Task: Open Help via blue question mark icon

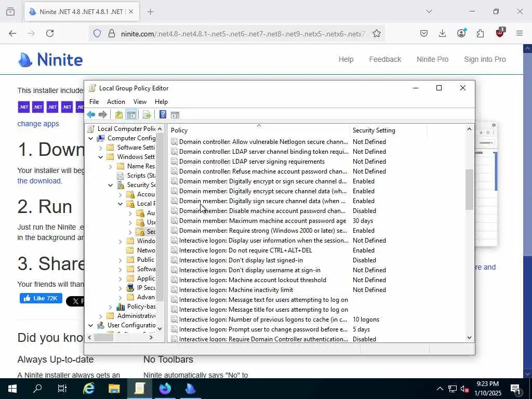Action: click(x=163, y=115)
